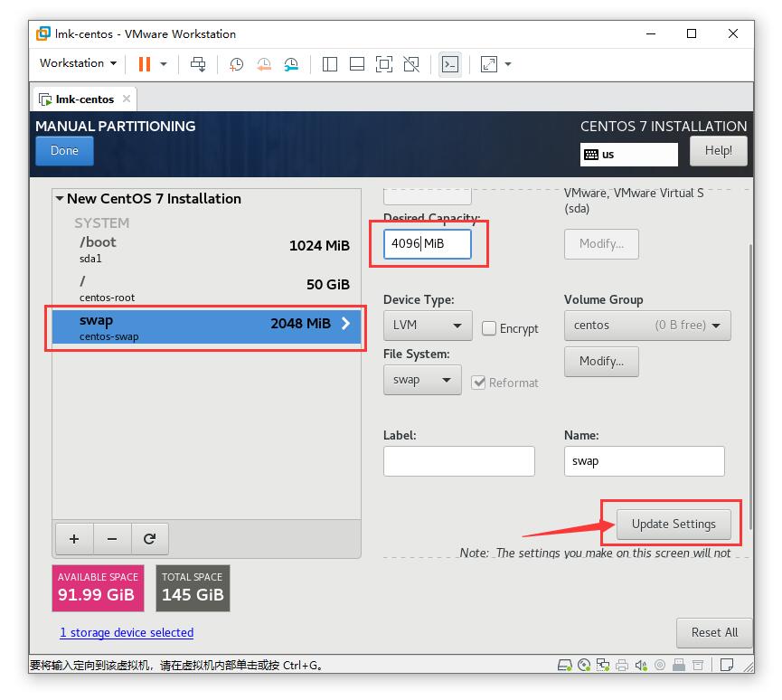Click the disabled Modify button under sda
Image resolution: width=782 pixels, height=700 pixels.
[601, 244]
